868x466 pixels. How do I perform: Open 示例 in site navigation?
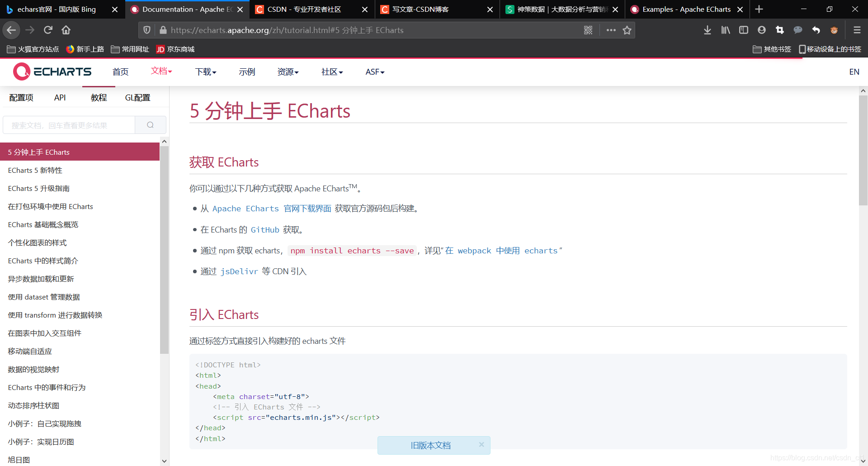click(247, 72)
